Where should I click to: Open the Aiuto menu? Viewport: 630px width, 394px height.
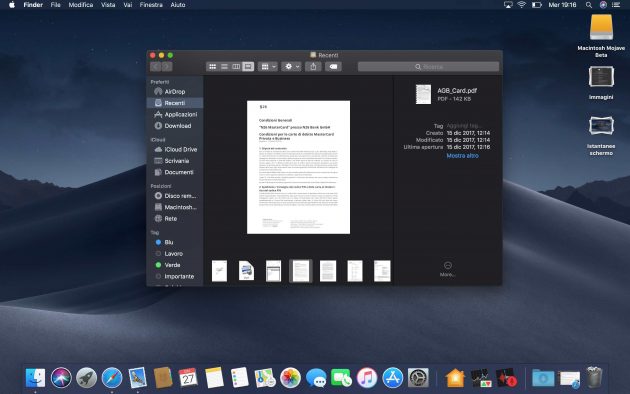pyautogui.click(x=178, y=5)
